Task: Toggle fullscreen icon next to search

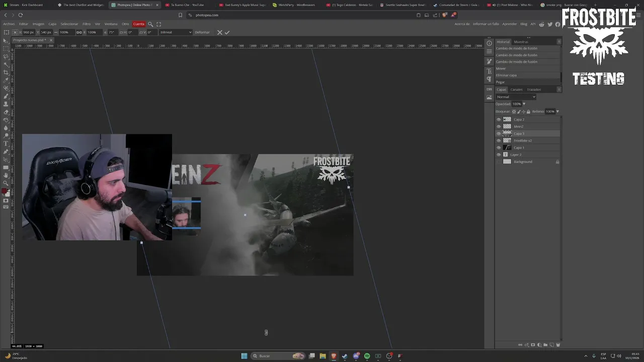Action: pos(159,24)
